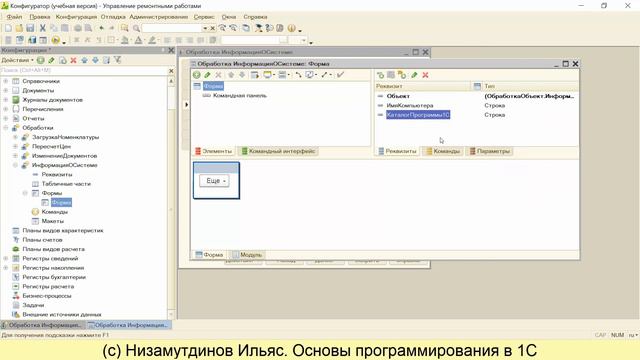Switch to first Обработка Информация taskbar window
Viewport: 640px width, 360px height.
(42, 325)
